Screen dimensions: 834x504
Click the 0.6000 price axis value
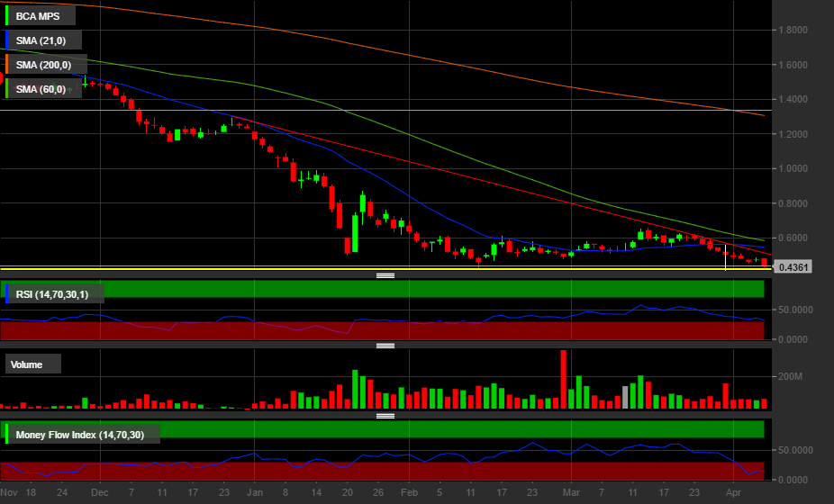pos(793,238)
